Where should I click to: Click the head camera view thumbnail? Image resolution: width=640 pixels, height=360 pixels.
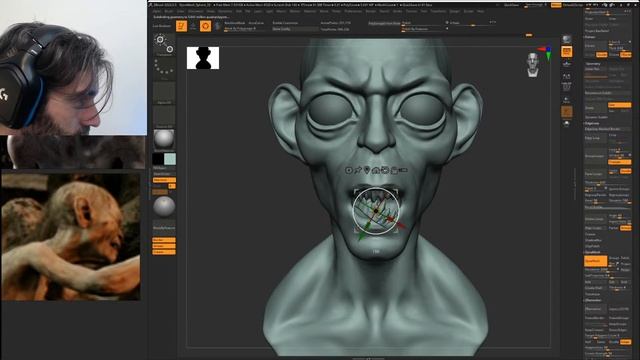pyautogui.click(x=533, y=64)
